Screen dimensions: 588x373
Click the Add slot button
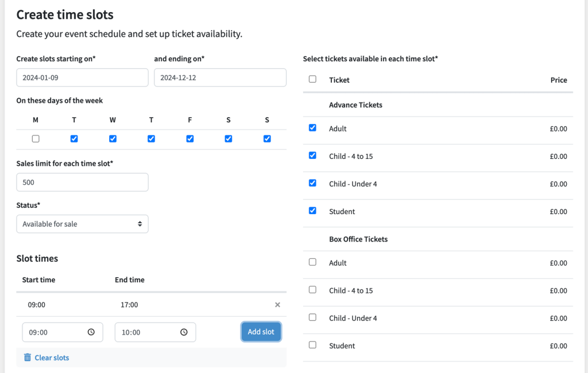click(261, 332)
